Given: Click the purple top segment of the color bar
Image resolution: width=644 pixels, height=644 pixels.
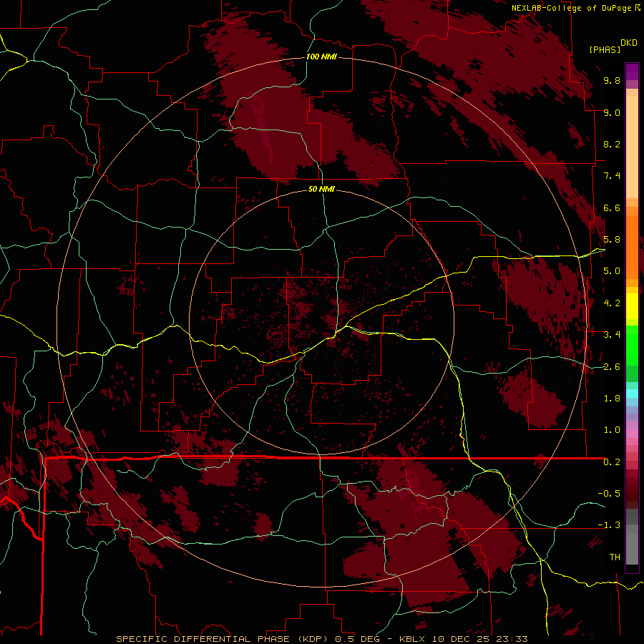Looking at the screenshot, I should [632, 72].
